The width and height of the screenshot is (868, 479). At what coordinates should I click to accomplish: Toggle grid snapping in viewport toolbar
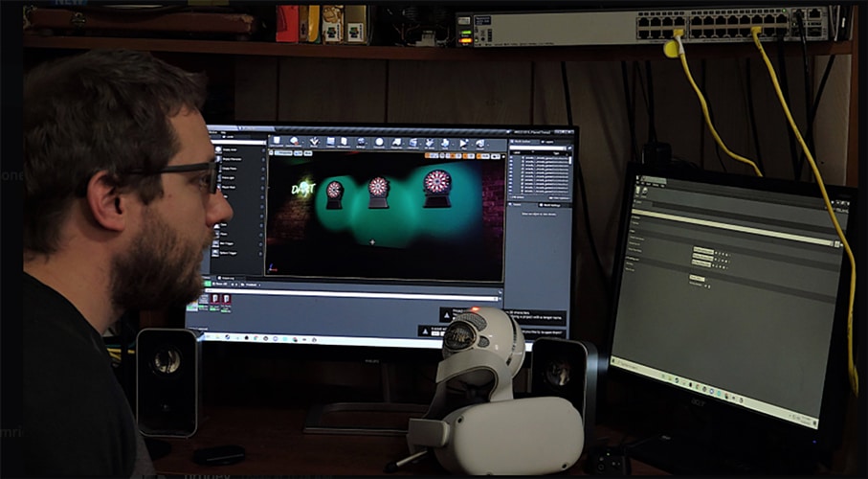[453, 156]
